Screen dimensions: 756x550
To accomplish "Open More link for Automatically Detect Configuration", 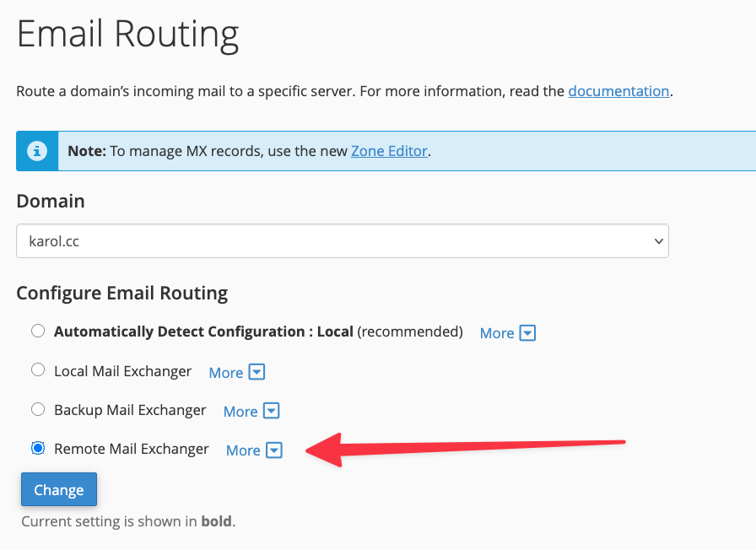I will (497, 333).
